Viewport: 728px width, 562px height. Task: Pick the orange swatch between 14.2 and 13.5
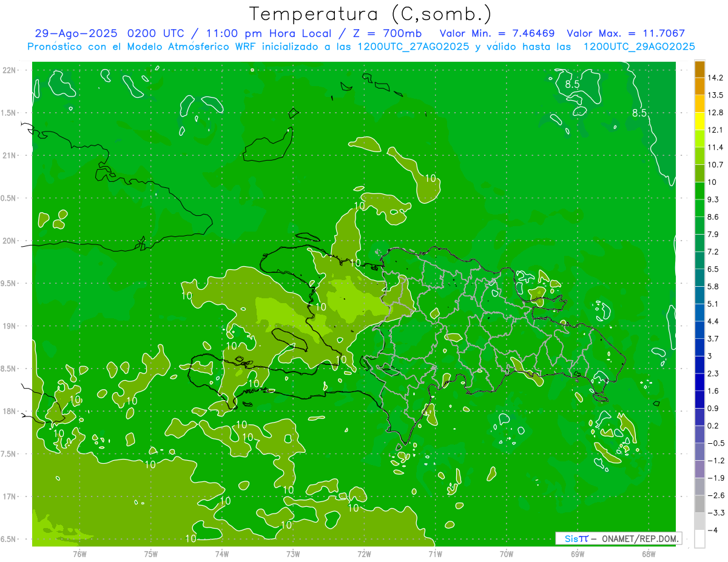point(699,87)
